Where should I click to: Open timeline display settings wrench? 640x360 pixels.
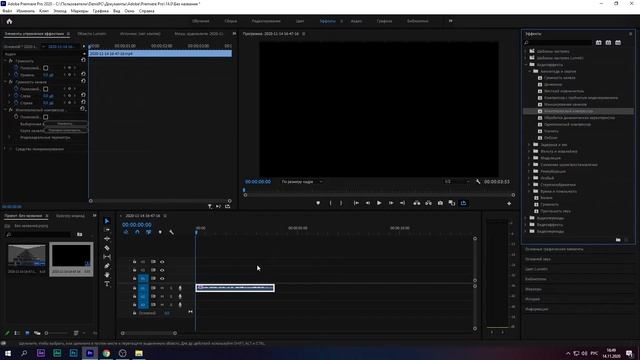click(x=171, y=232)
